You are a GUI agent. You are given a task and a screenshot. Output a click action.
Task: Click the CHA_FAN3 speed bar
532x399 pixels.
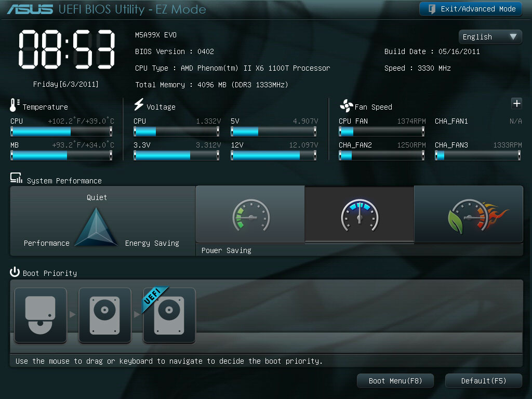point(478,155)
